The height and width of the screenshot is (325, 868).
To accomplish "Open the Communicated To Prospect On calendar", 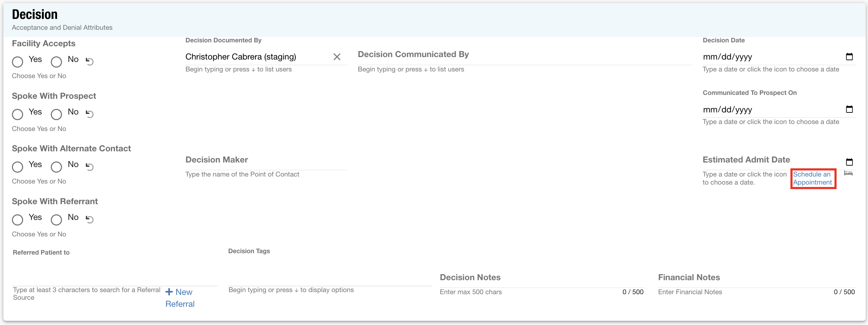I will pos(849,109).
